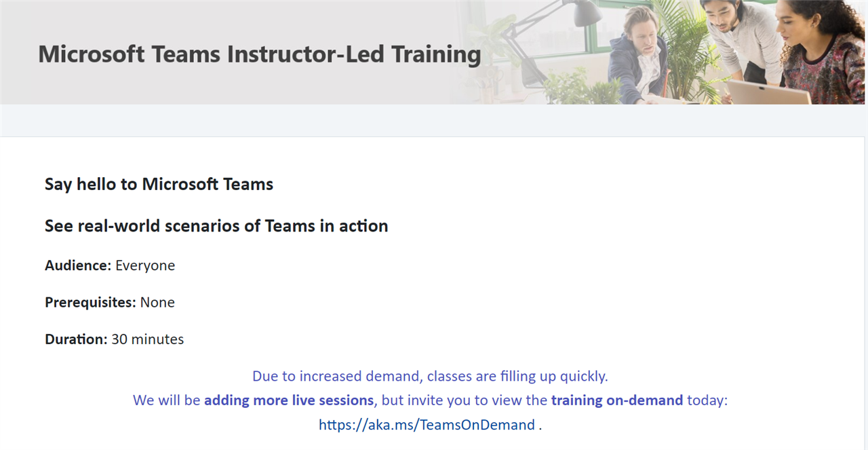Click the 'Prerequisites:' bold label
The image size is (868, 450).
click(90, 302)
